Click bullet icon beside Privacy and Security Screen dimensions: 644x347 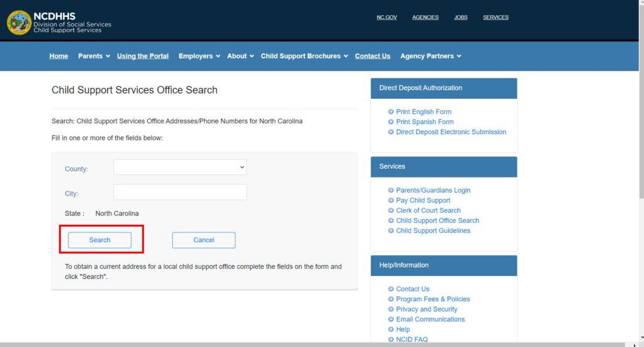[391, 309]
